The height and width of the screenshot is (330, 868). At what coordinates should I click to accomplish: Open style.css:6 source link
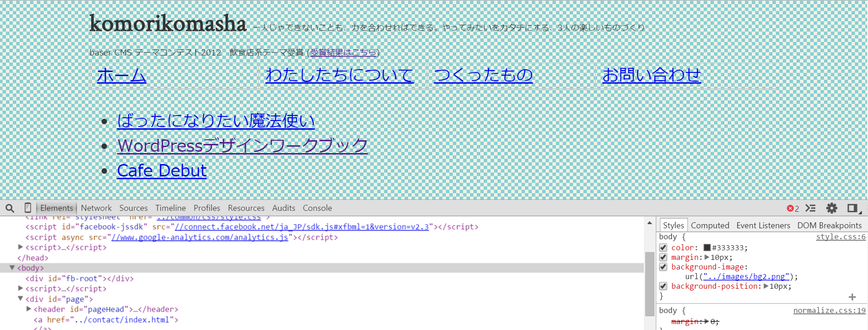tap(841, 237)
